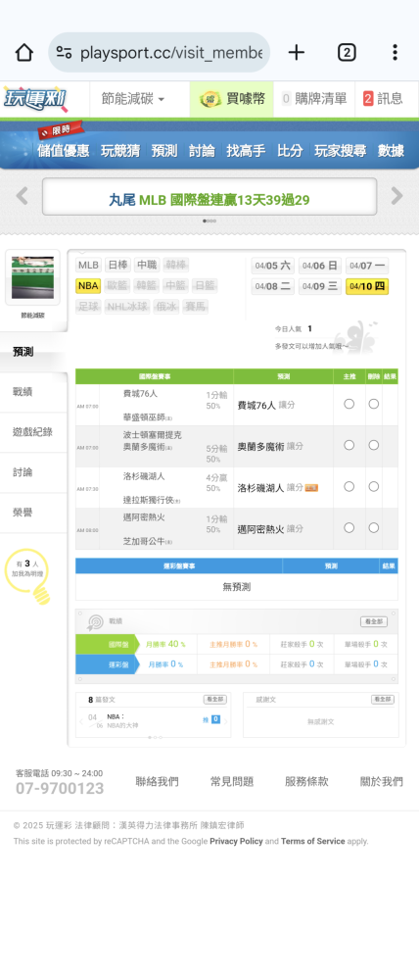Image resolution: width=419 pixels, height=980 pixels.
Task: Click the banner carousel dot indicator
Action: (209, 220)
